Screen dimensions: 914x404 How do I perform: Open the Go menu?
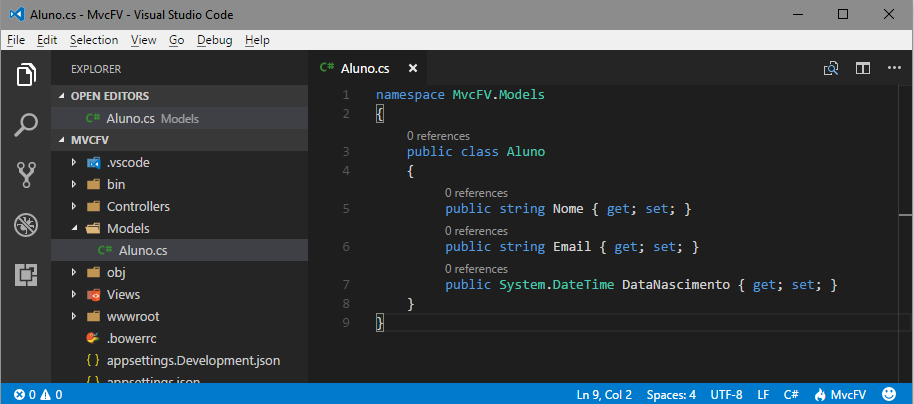click(x=177, y=40)
